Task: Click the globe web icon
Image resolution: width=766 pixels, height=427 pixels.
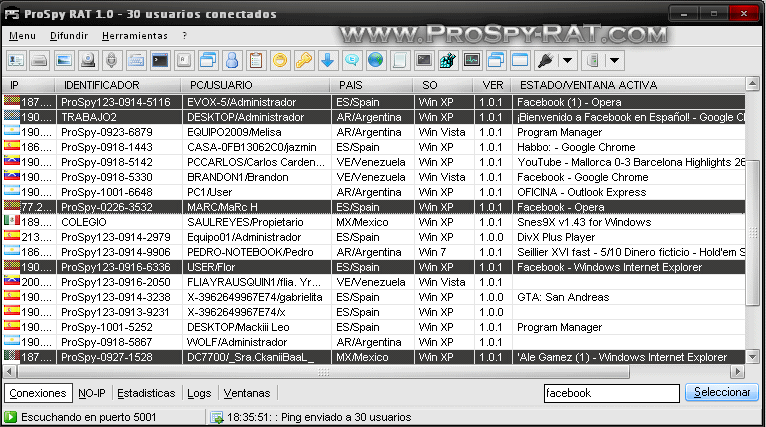Action: click(376, 61)
